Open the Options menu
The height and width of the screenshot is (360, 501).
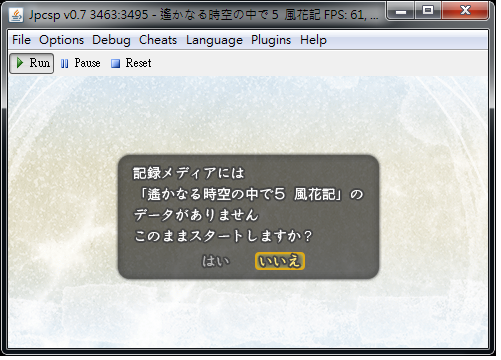(62, 40)
